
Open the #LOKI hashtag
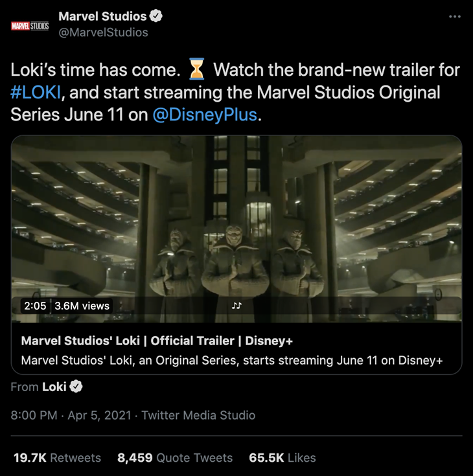36,92
